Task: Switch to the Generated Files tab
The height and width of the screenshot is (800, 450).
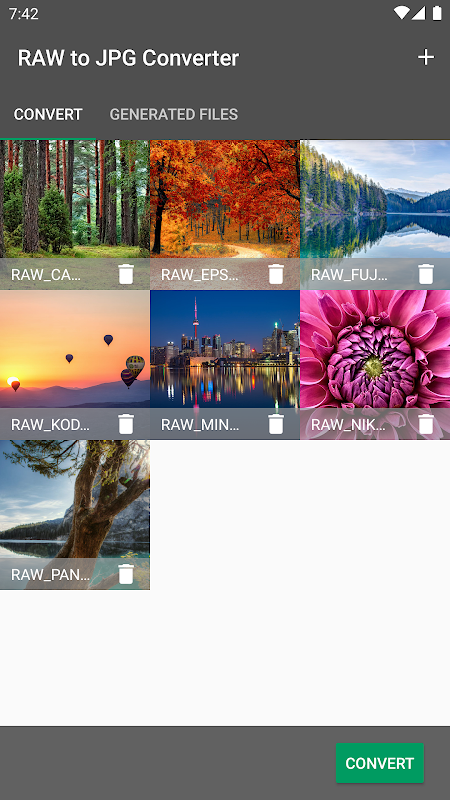Action: (x=173, y=114)
